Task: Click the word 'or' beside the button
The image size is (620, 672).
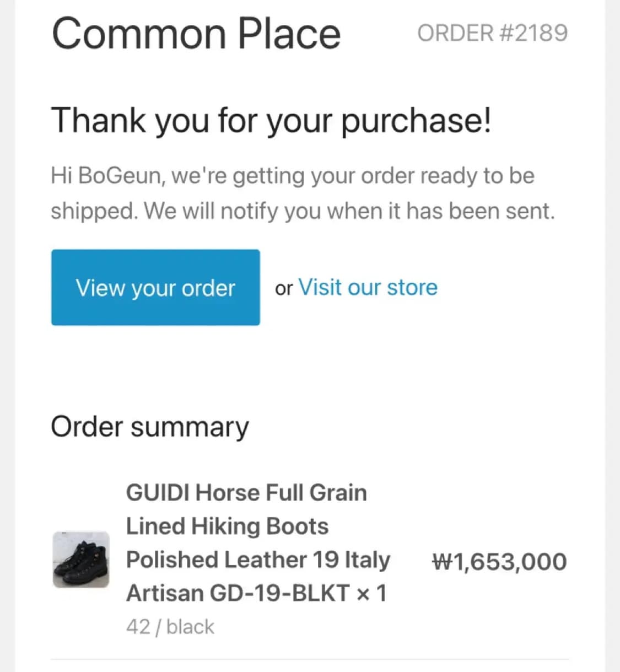Action: (283, 288)
